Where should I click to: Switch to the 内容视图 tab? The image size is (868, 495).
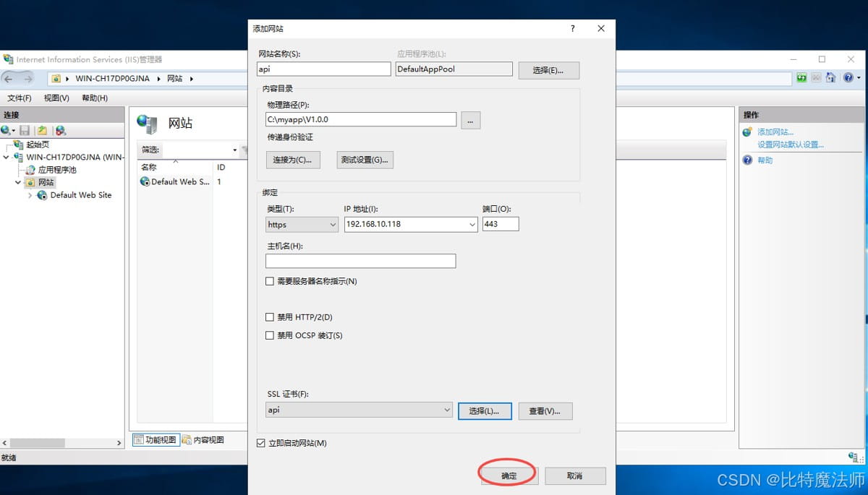(x=203, y=439)
